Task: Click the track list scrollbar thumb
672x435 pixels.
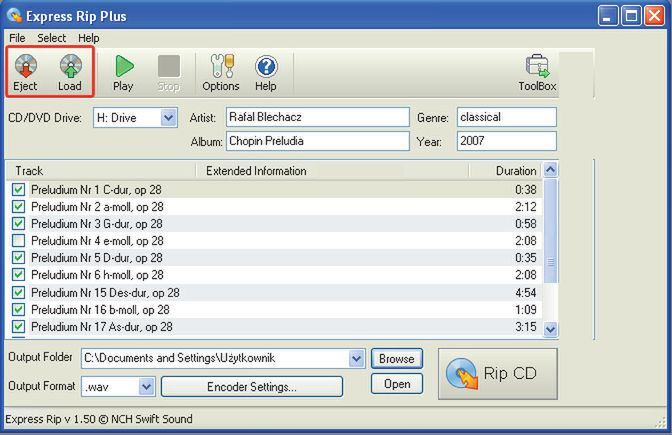Action: (x=550, y=231)
